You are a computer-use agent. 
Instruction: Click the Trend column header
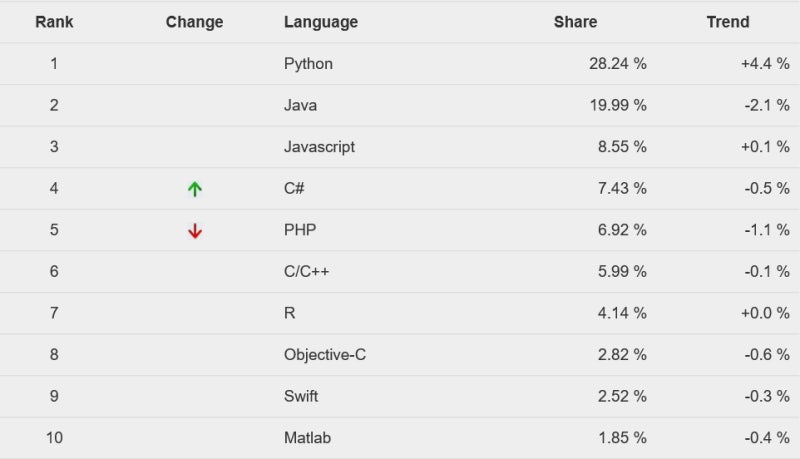tap(728, 22)
